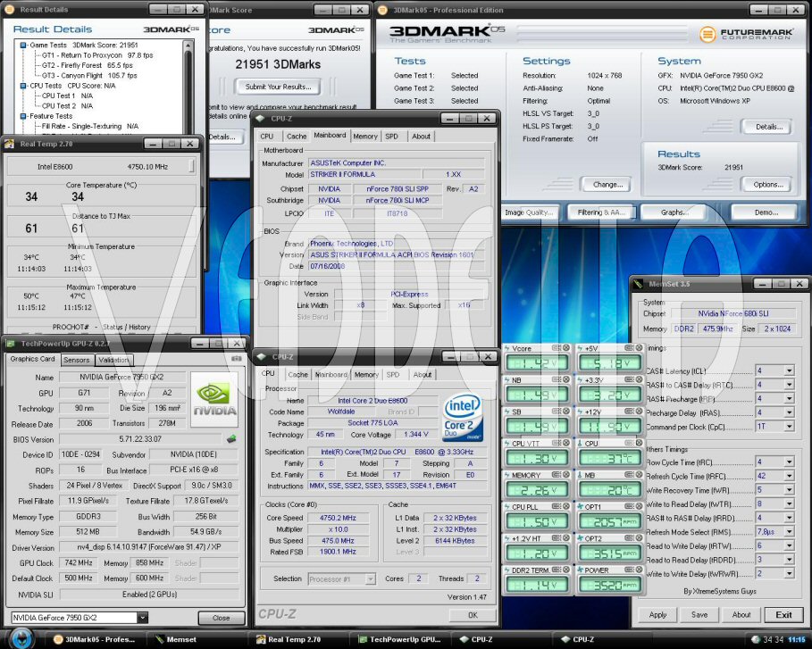Click the NVIDIA logo in GPU-Z
The image size is (812, 649).
(214, 399)
